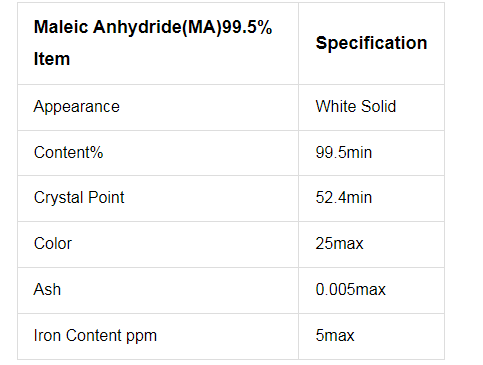This screenshot has width=483, height=365.
Task: Select the 99.5min specification value
Action: pos(344,152)
